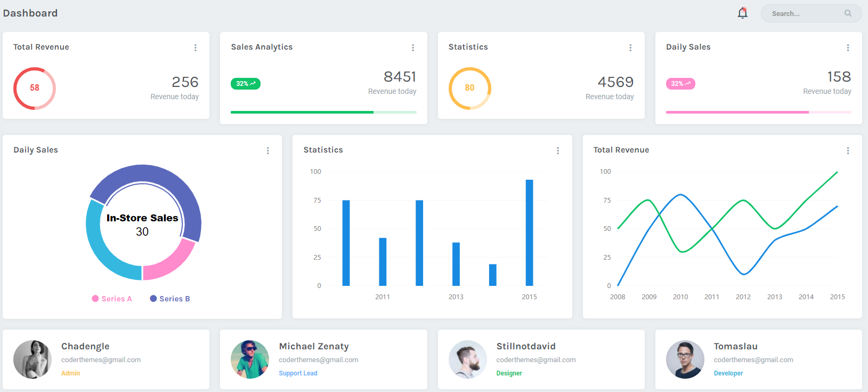This screenshot has height=392, width=868.
Task: Open Daily Sales donut chart options
Action: [268, 151]
